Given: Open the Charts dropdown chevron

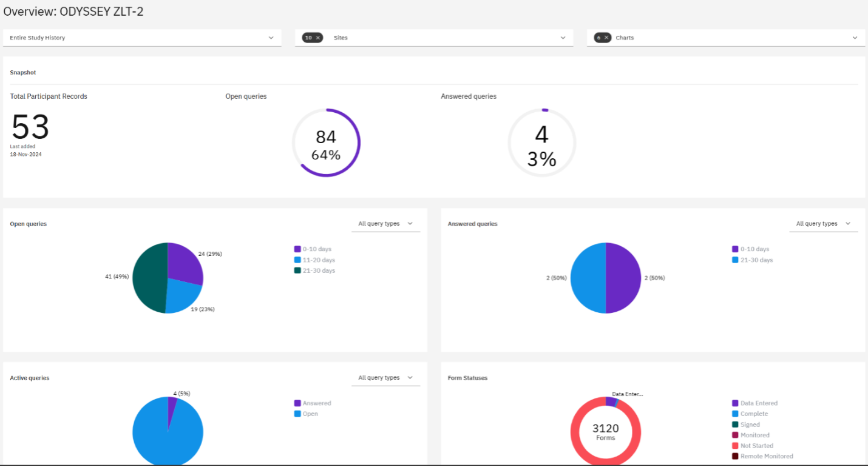Looking at the screenshot, I should pyautogui.click(x=855, y=38).
